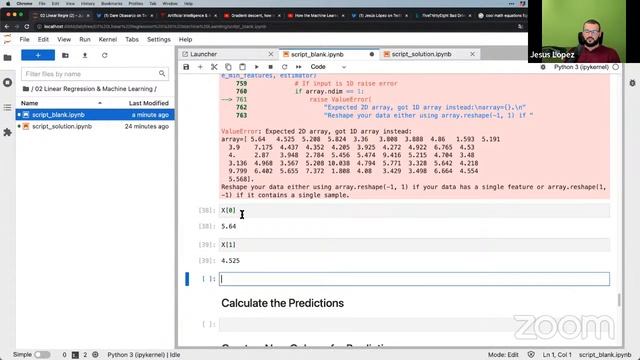Open the Help menu
This screenshot has height=360, width=640.
pos(185,40)
